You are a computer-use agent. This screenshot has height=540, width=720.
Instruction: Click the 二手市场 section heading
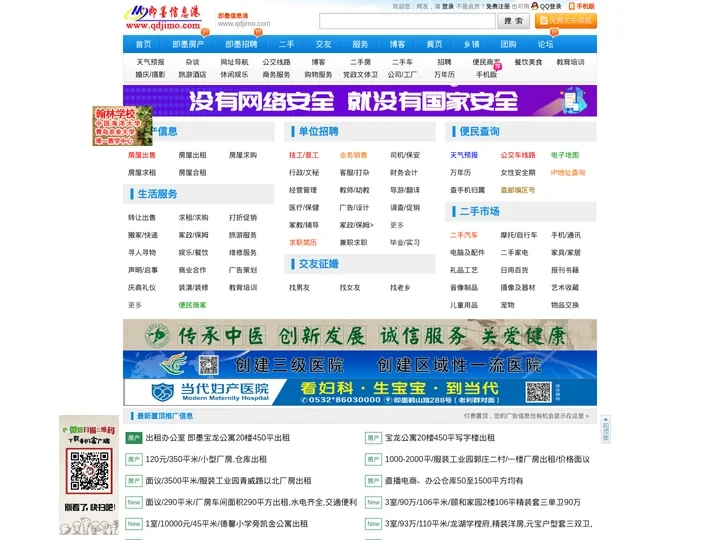(x=479, y=211)
